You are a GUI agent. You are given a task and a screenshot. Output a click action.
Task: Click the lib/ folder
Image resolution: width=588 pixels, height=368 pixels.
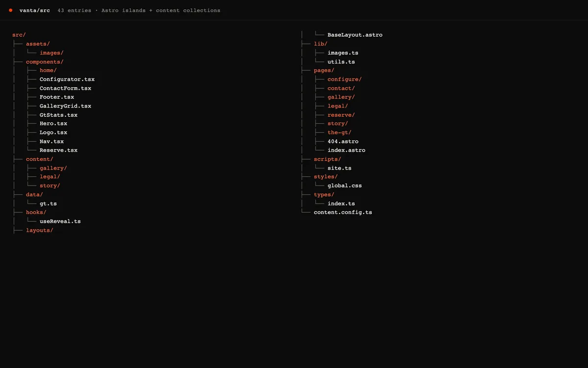pyautogui.click(x=321, y=44)
